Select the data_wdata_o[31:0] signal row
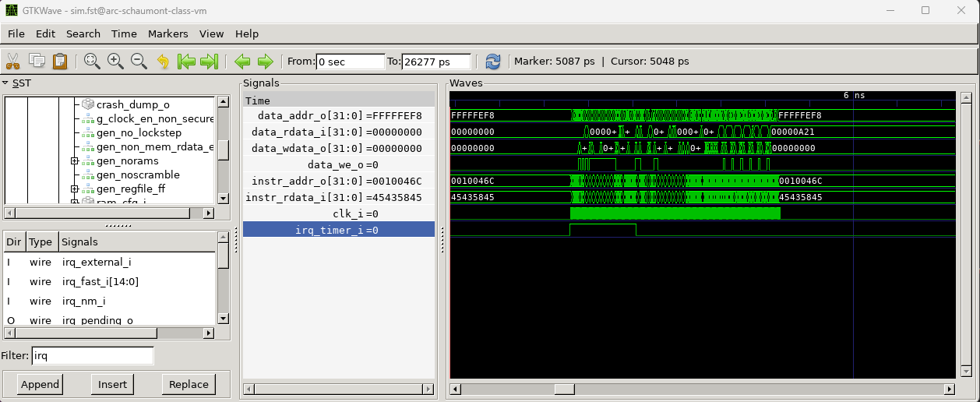This screenshot has height=402, width=980. [x=339, y=148]
